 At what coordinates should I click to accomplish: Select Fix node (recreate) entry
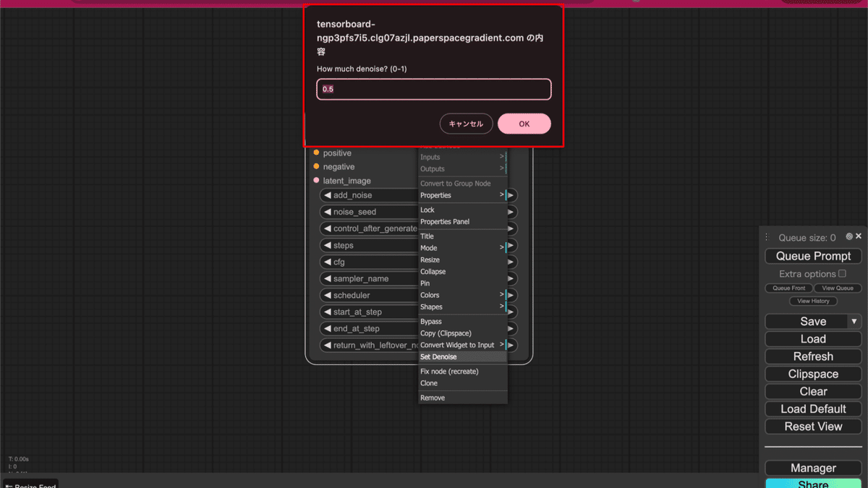pyautogui.click(x=463, y=372)
